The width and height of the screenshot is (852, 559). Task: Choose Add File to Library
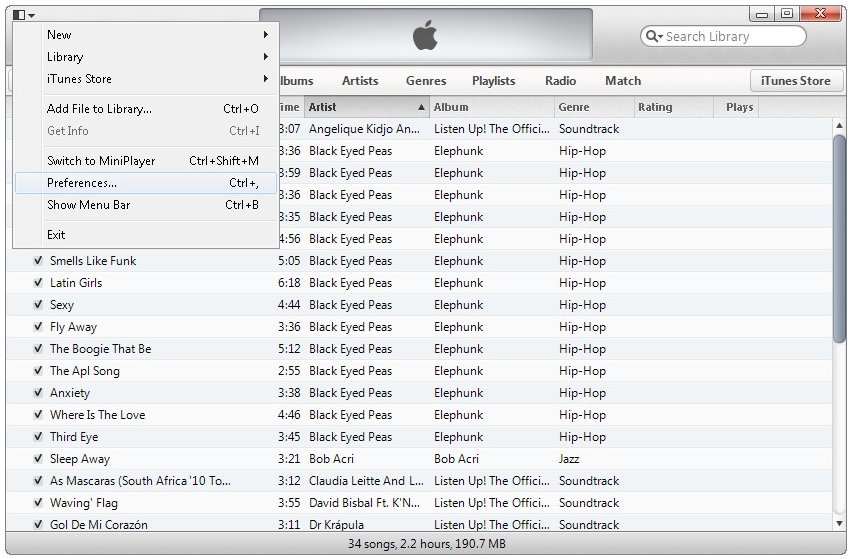point(146,109)
